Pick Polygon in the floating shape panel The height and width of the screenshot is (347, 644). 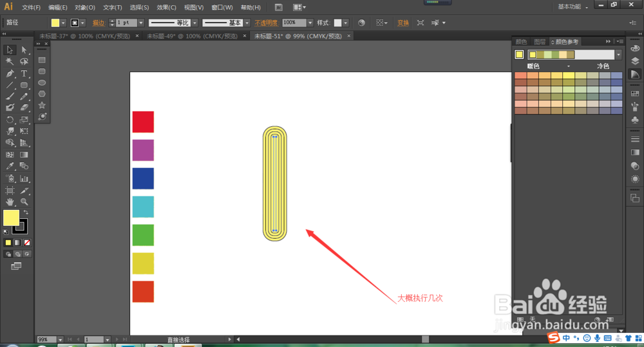(42, 94)
